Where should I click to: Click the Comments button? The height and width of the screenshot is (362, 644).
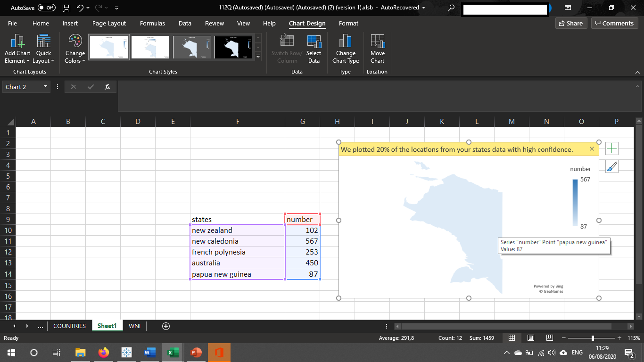pos(614,23)
